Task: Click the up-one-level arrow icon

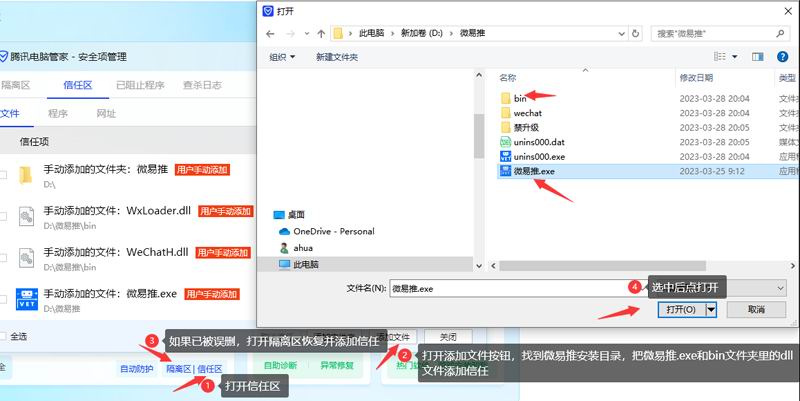Action: [x=320, y=34]
